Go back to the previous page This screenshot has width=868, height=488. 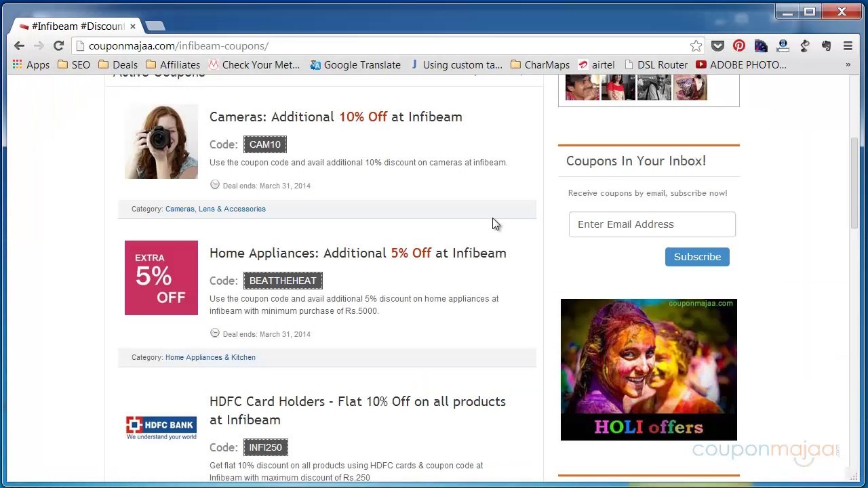click(x=19, y=46)
